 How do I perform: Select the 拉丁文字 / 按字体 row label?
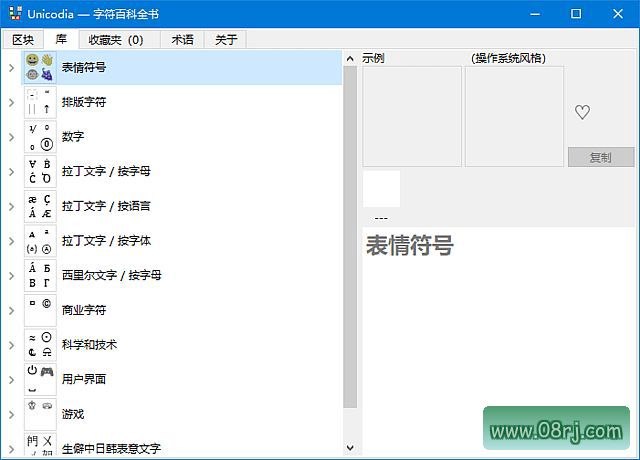coord(106,241)
